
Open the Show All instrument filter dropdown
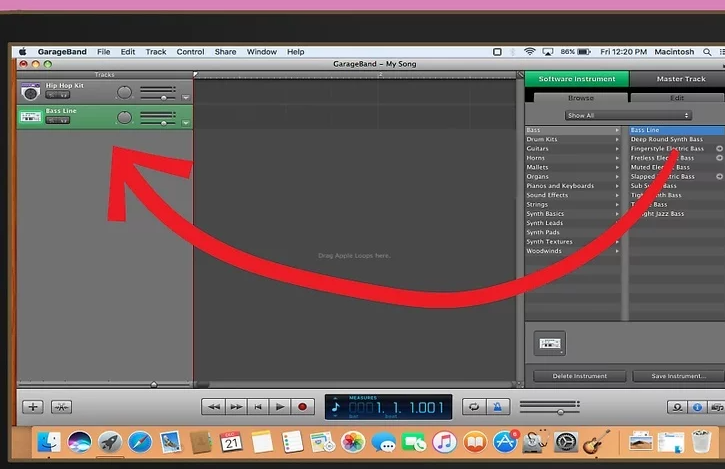point(628,115)
